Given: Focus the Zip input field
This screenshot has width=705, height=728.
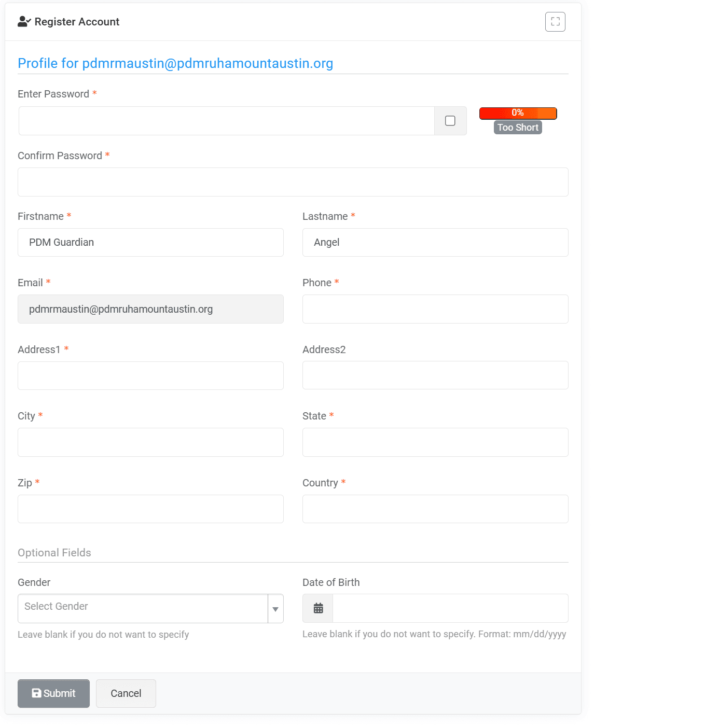Looking at the screenshot, I should [150, 509].
